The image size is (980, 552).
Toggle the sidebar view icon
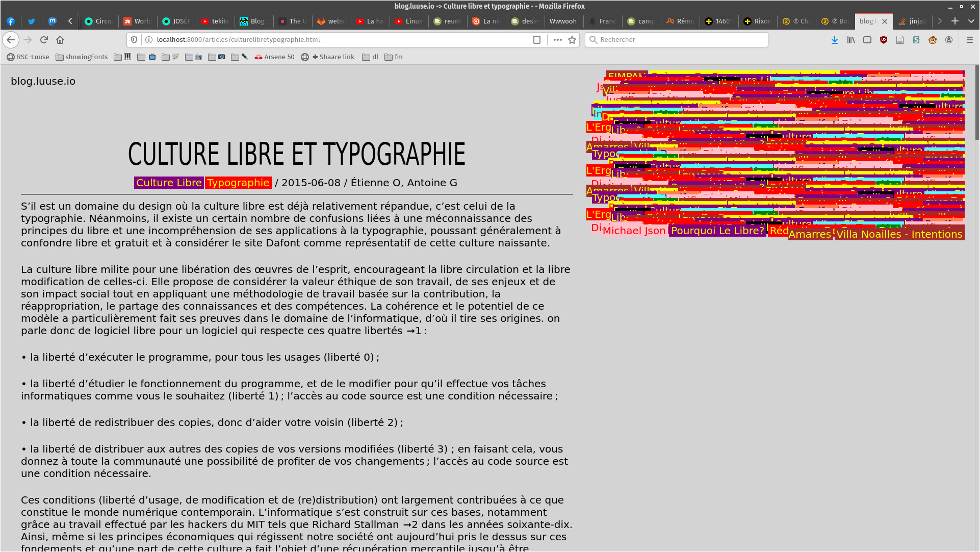click(x=867, y=40)
